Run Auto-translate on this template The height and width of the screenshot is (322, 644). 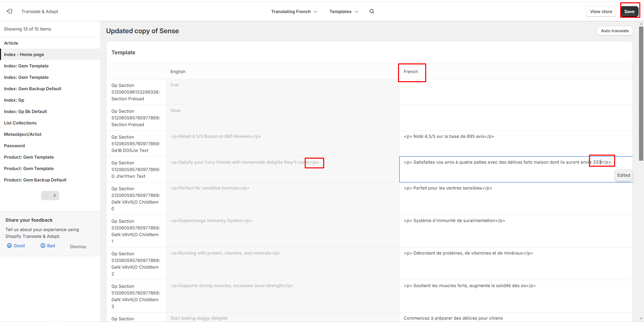point(614,31)
